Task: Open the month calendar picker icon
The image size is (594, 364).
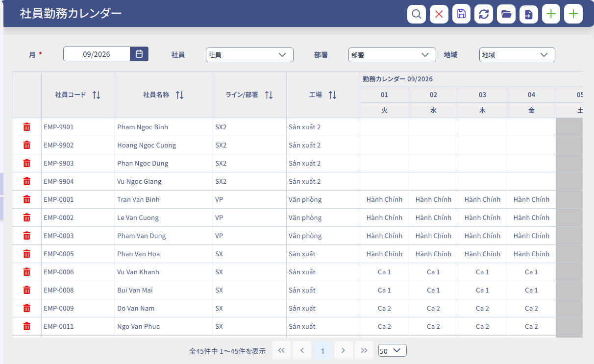Action: [x=139, y=54]
